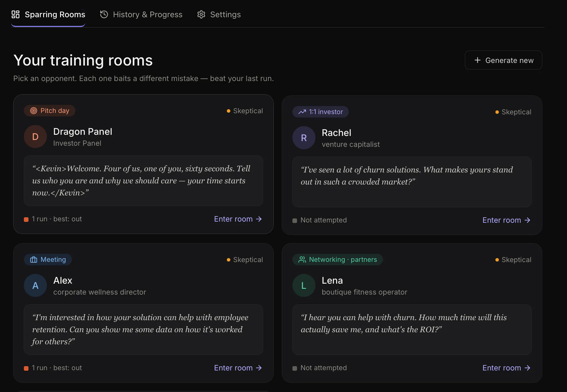567x392 pixels.
Task: Click Alex's employee retention quote
Action: coord(143,330)
